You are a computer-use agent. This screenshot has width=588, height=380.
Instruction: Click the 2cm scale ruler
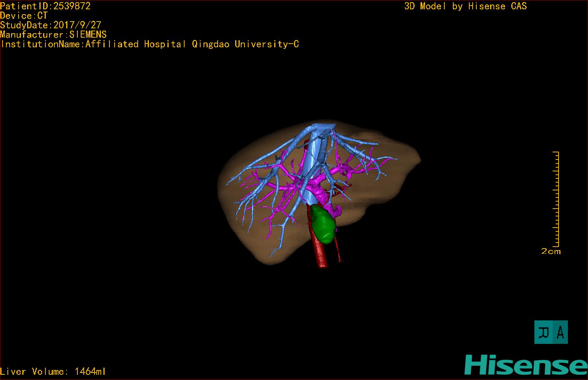tap(556, 199)
